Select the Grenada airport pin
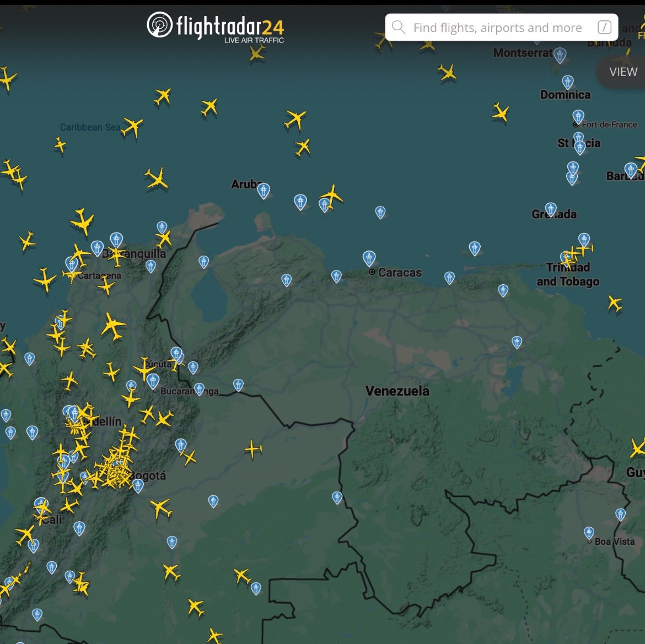Viewport: 645px width, 644px height. pyautogui.click(x=551, y=209)
